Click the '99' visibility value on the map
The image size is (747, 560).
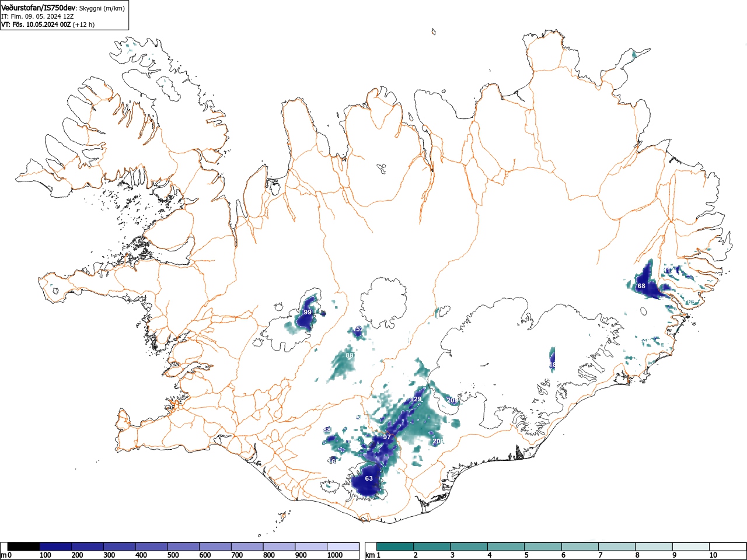[308, 312]
